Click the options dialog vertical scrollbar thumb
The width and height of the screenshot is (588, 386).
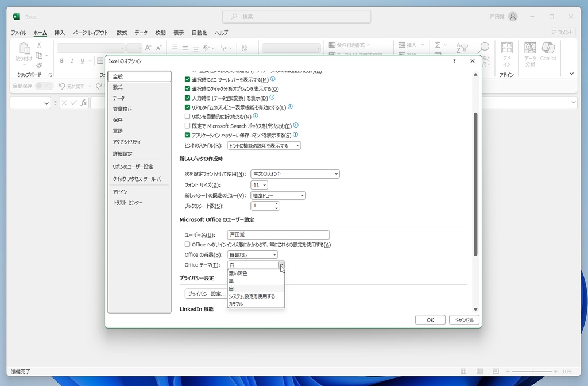(x=475, y=184)
